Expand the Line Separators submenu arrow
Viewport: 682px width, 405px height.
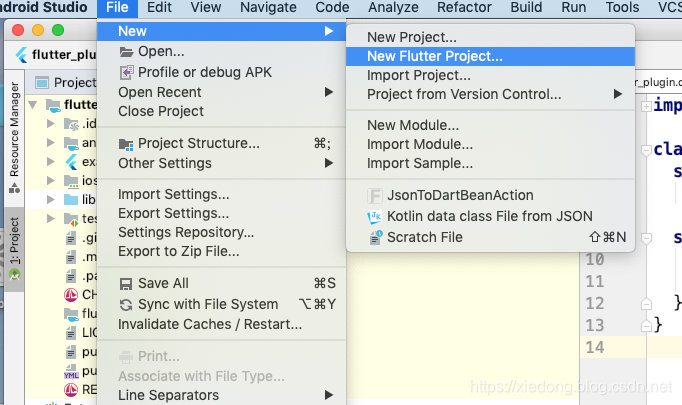click(x=329, y=395)
